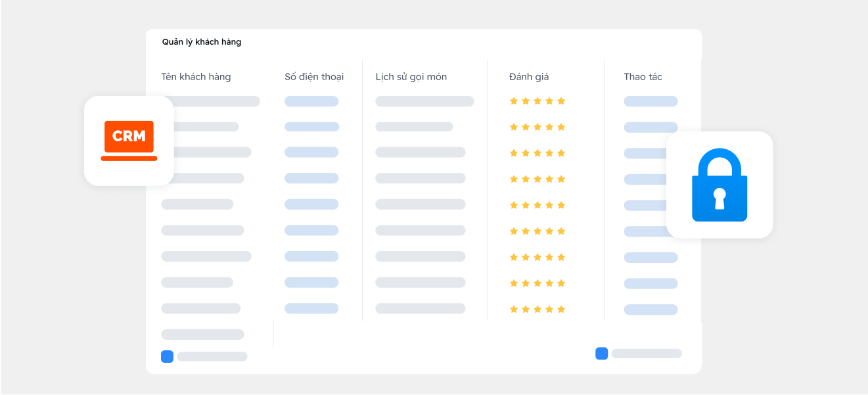
Task: Open the Tên khách hàng column header
Action: click(196, 76)
